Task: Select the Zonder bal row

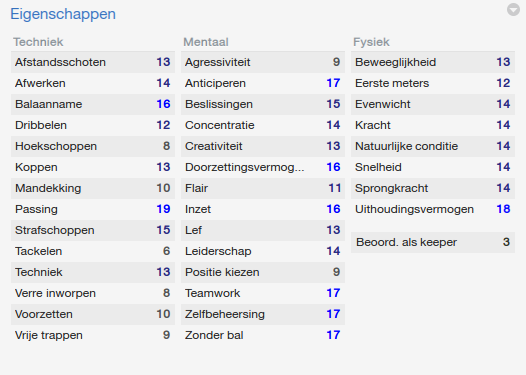Action: [263, 335]
